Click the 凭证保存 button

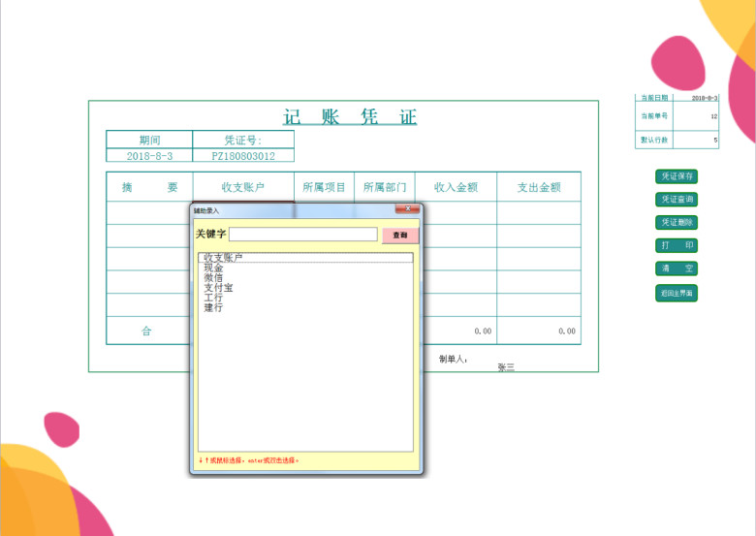click(x=677, y=176)
